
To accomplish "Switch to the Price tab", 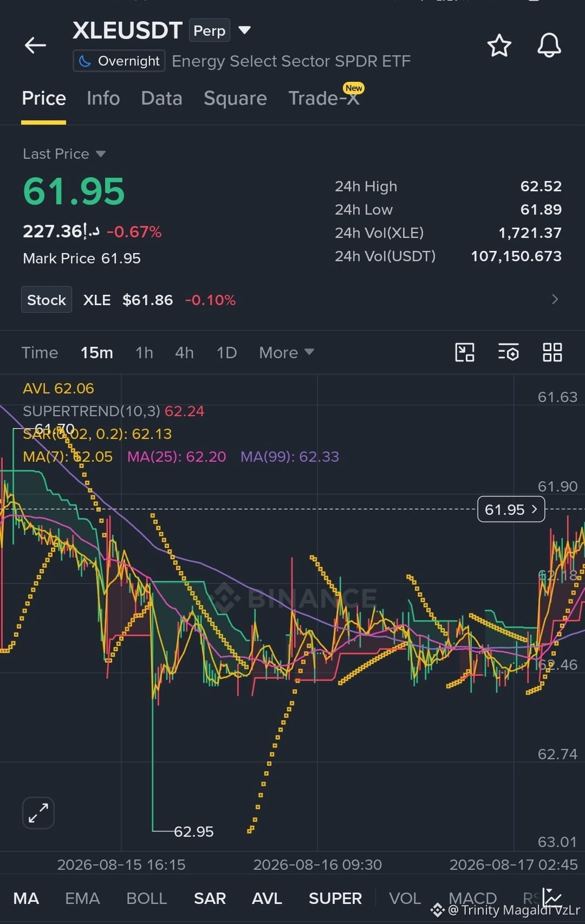I will coord(44,98).
